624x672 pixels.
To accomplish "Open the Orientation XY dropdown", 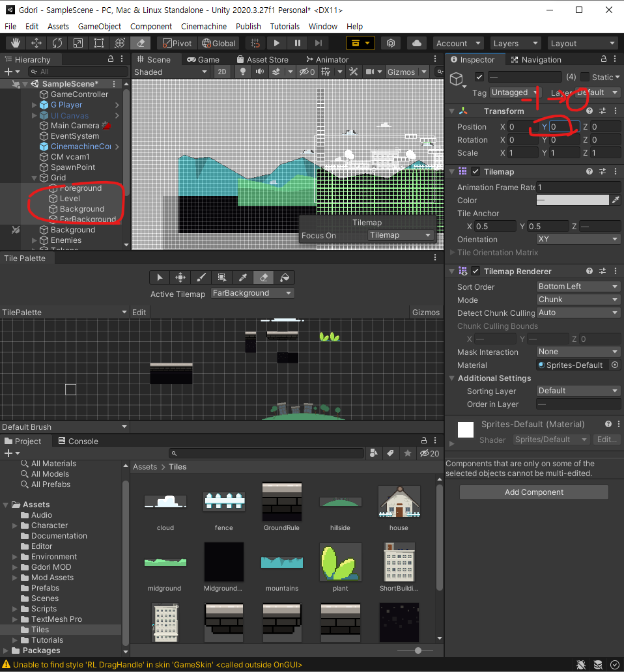I will (x=578, y=239).
